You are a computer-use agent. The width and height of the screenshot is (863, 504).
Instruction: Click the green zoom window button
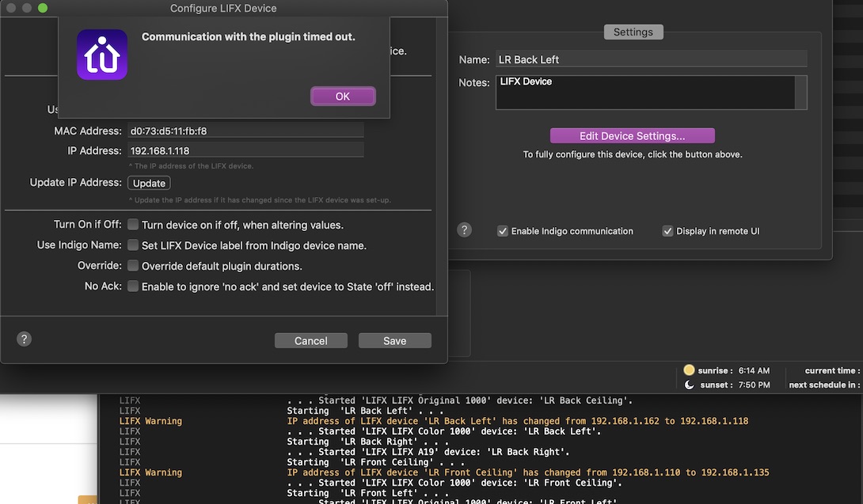[43, 8]
